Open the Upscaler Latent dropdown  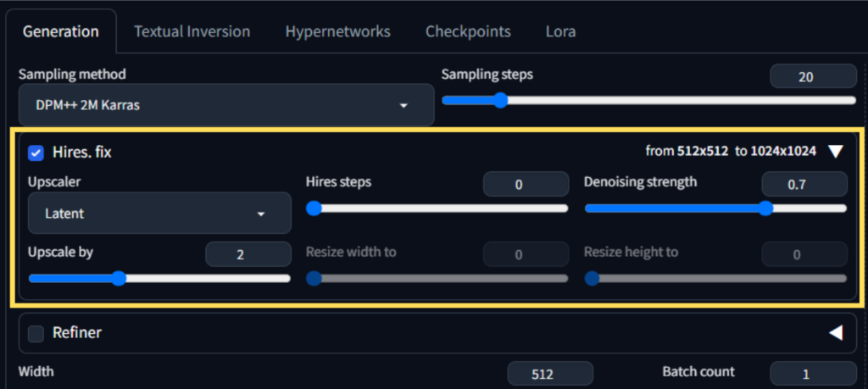click(x=159, y=214)
